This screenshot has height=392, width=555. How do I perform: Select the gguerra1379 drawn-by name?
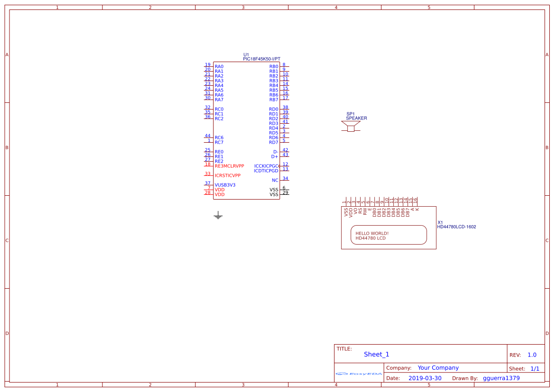point(501,378)
